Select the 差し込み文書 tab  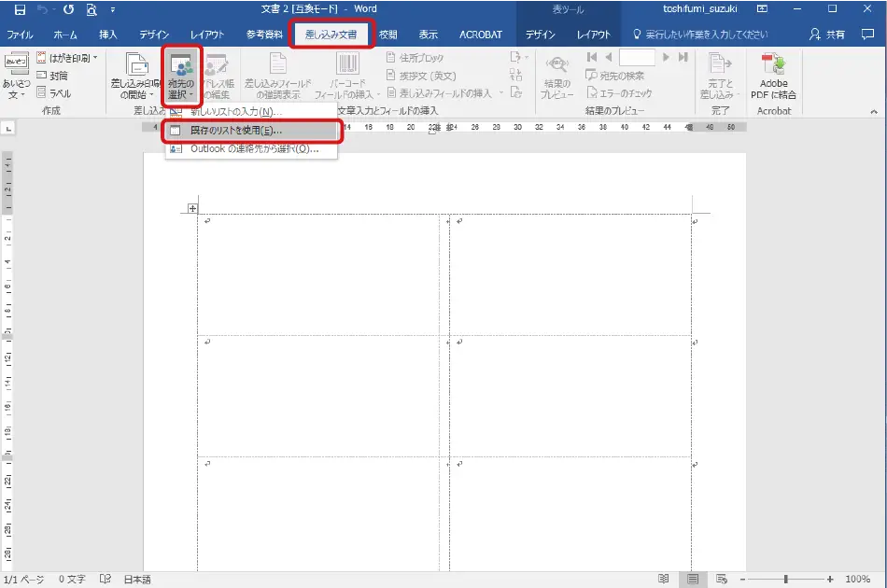pyautogui.click(x=331, y=35)
